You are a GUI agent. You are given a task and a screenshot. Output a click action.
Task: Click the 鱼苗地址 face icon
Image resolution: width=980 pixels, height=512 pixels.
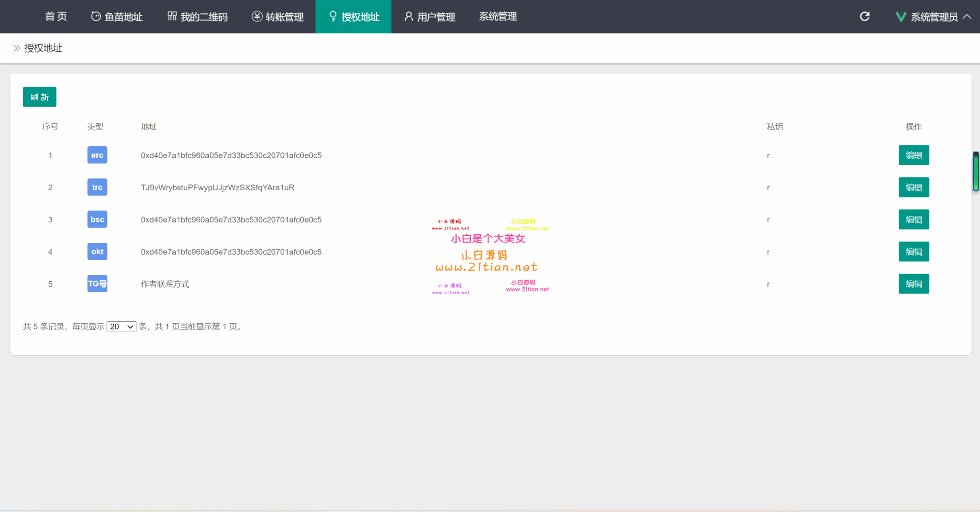[x=96, y=17]
